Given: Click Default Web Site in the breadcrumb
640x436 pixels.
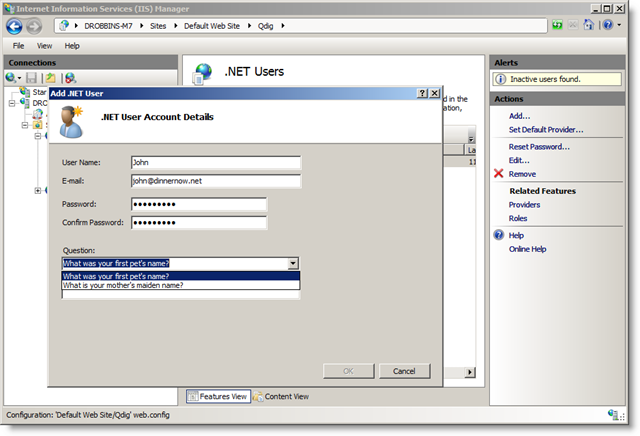Looking at the screenshot, I should (x=211, y=26).
